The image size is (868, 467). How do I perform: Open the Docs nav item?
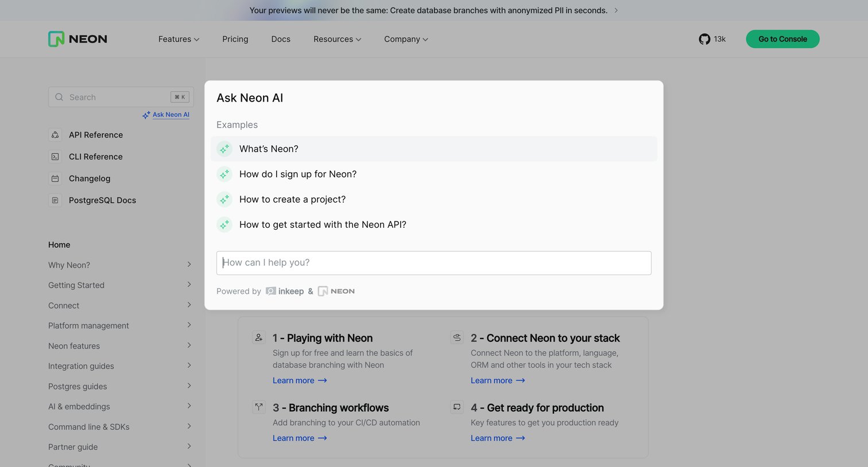pyautogui.click(x=281, y=39)
